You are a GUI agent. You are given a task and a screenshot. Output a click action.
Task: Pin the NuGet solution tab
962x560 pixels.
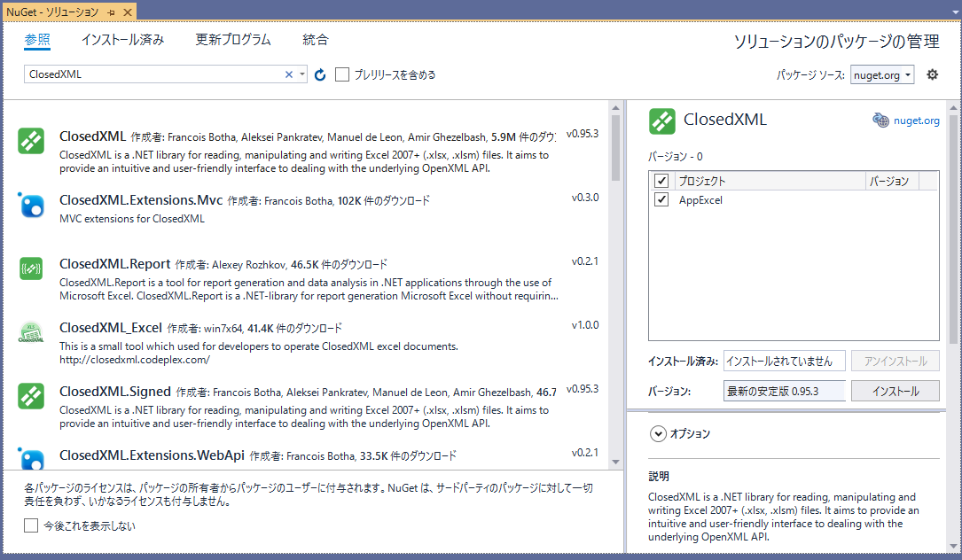111,13
